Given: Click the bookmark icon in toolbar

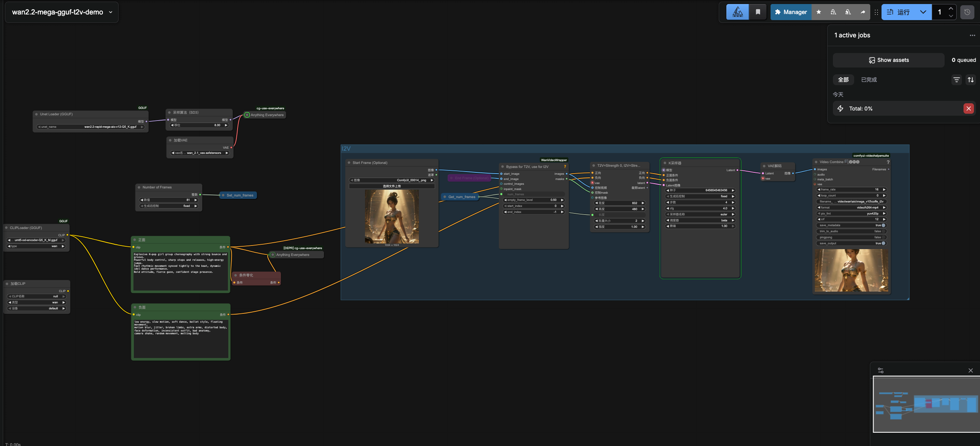Looking at the screenshot, I should tap(758, 12).
